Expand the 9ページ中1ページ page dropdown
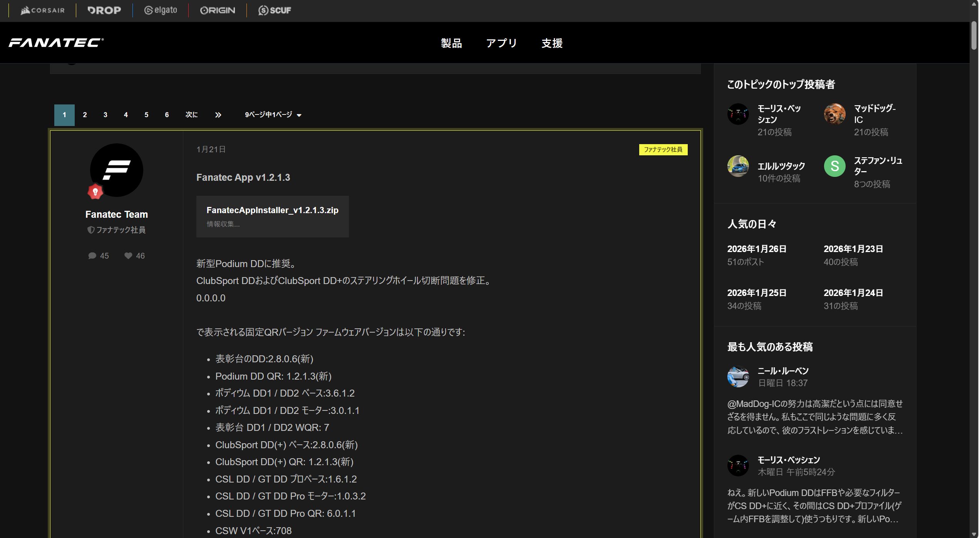Viewport: 980px width, 538px height. tap(273, 115)
